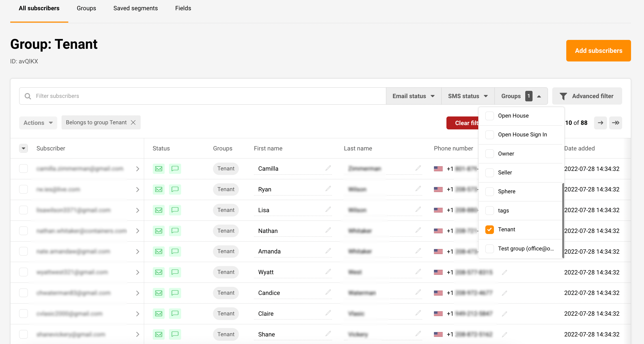Open the Advanced filter button
This screenshot has width=644, height=344.
(x=587, y=96)
